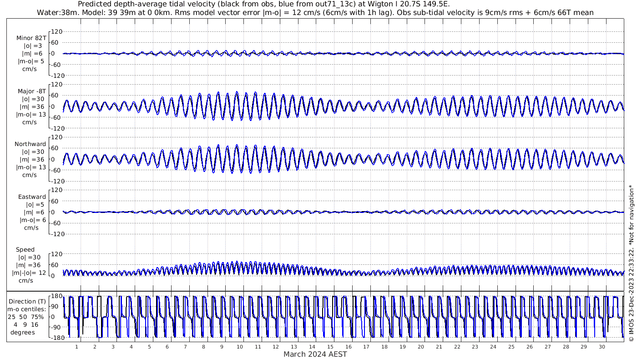Screen dimensions: 637x364
Task: Click the '25 50 75%' centile header
Action: [x=25, y=317]
